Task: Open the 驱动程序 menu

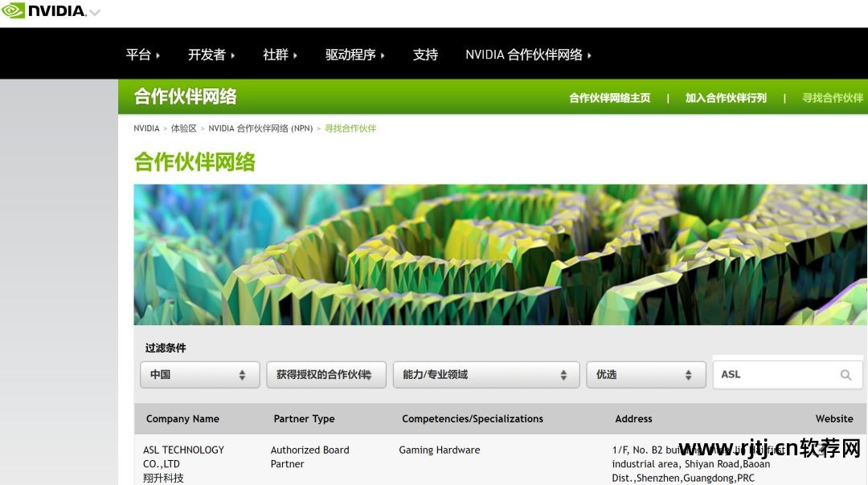Action: pos(354,55)
